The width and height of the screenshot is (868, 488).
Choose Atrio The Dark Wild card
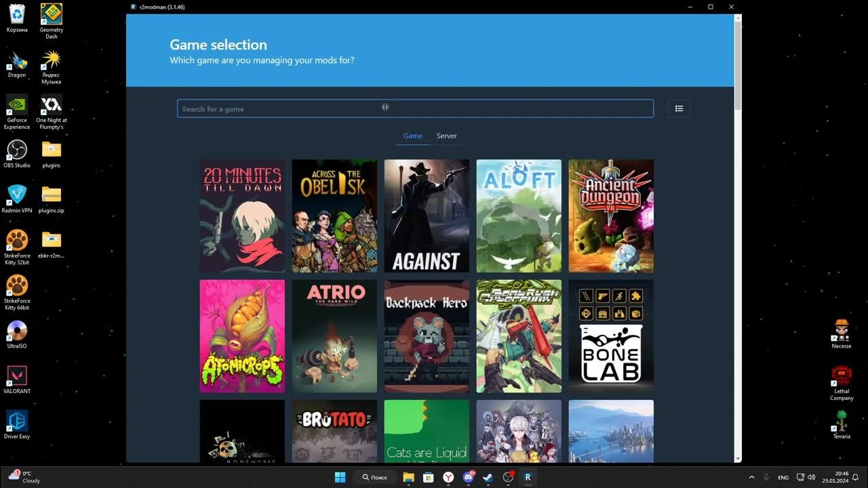334,336
